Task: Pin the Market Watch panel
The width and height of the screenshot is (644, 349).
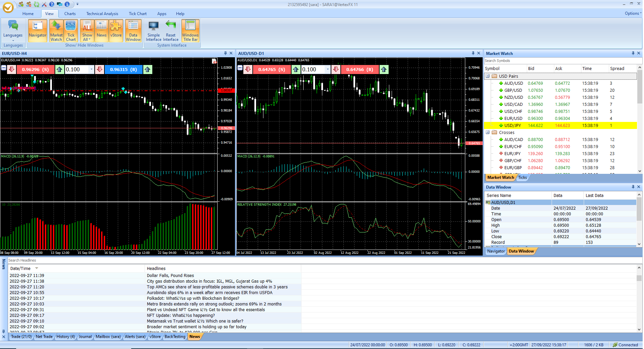Action: click(633, 53)
